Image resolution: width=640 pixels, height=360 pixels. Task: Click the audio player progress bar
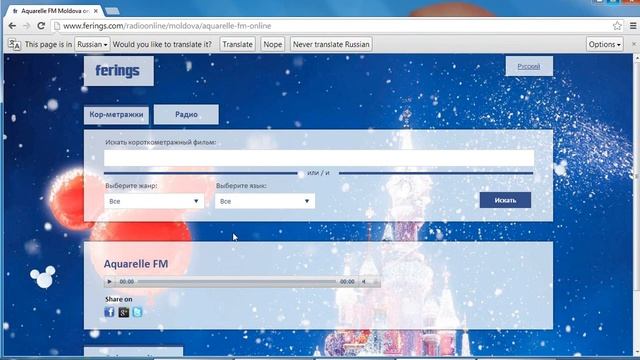click(237, 282)
